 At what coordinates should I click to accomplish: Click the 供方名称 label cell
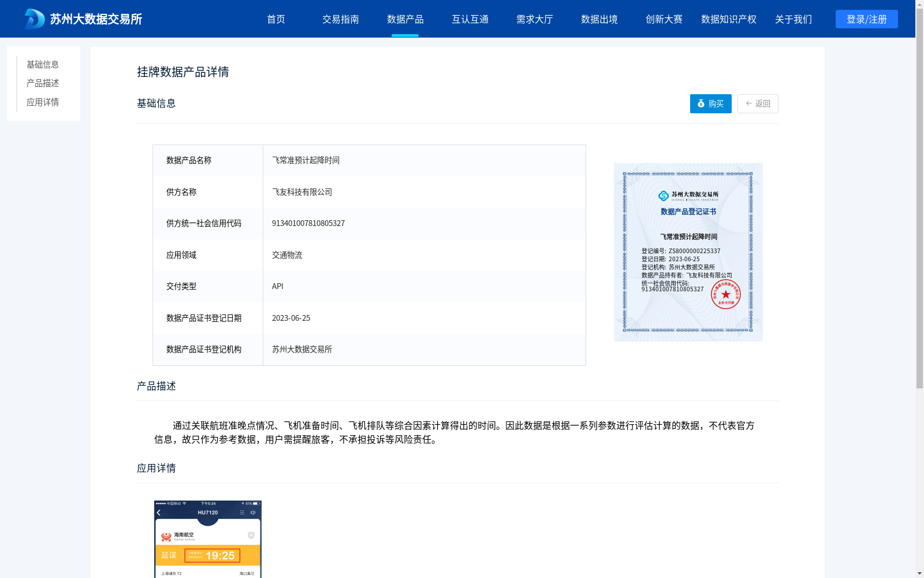[x=208, y=192]
